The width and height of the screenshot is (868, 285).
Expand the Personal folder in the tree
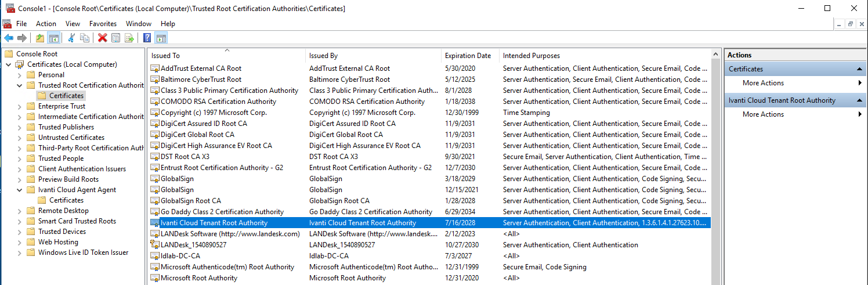click(x=19, y=75)
